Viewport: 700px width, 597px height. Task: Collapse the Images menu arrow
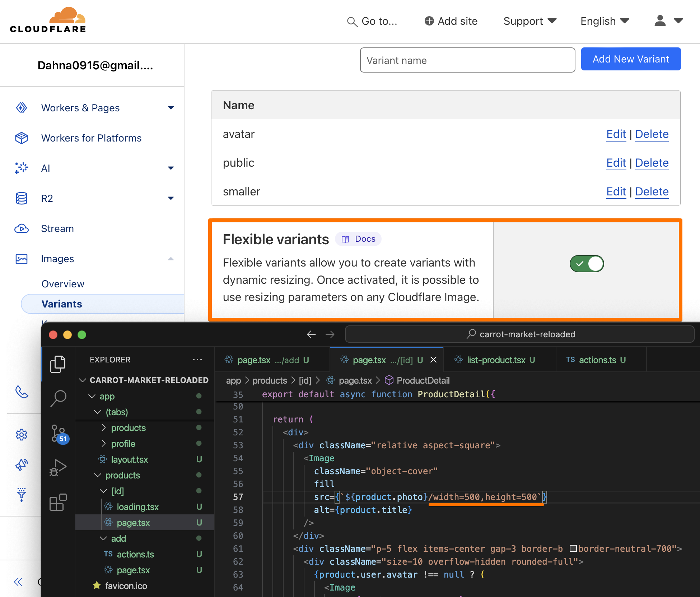tap(171, 259)
